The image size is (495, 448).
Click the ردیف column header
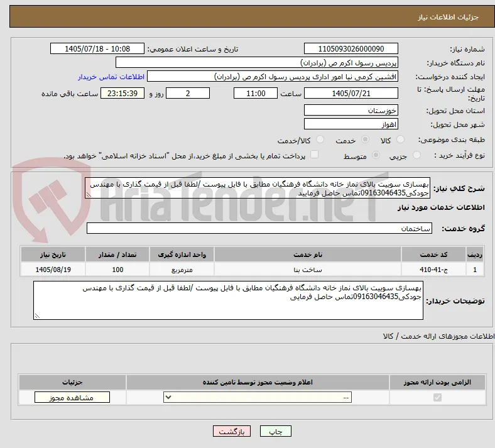tap(475, 254)
